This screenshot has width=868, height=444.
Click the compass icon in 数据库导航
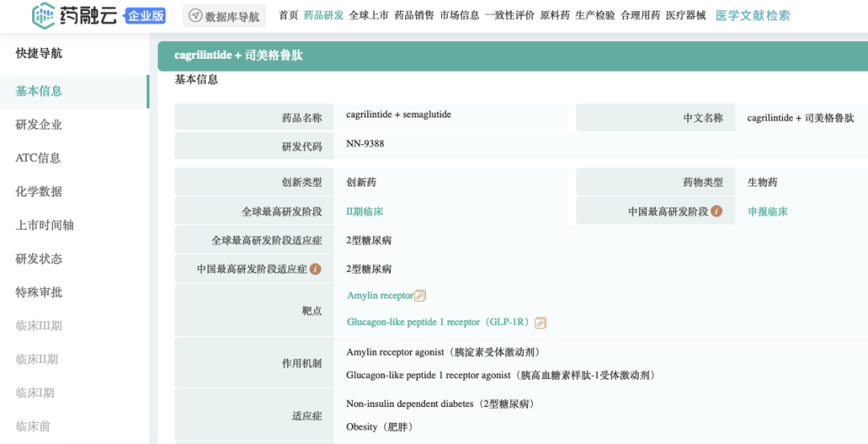pos(195,16)
